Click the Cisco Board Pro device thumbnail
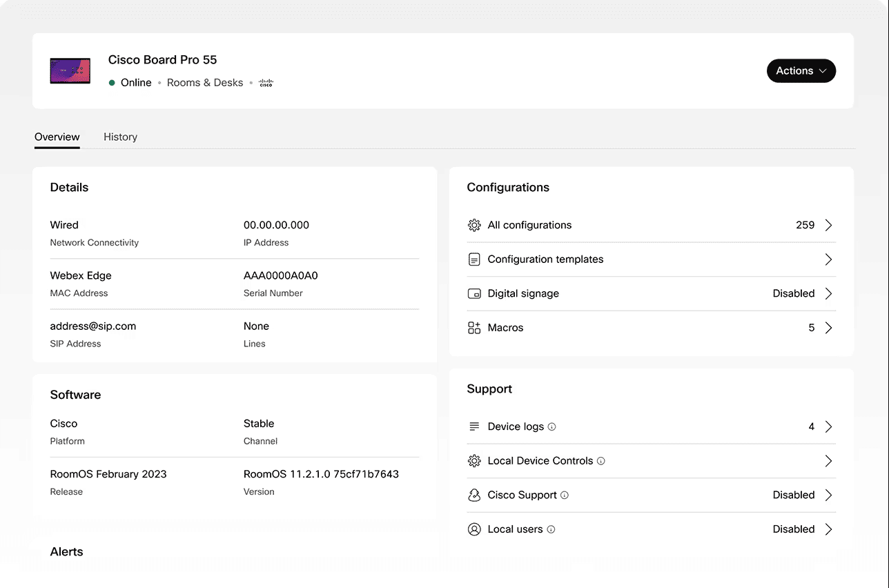 point(70,70)
